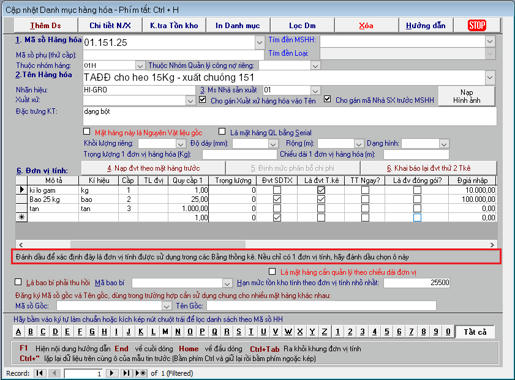Toggle Là đvt T.kê checkbox in kí lô gam row
Image resolution: width=515 pixels, height=380 pixels.
pos(321,190)
